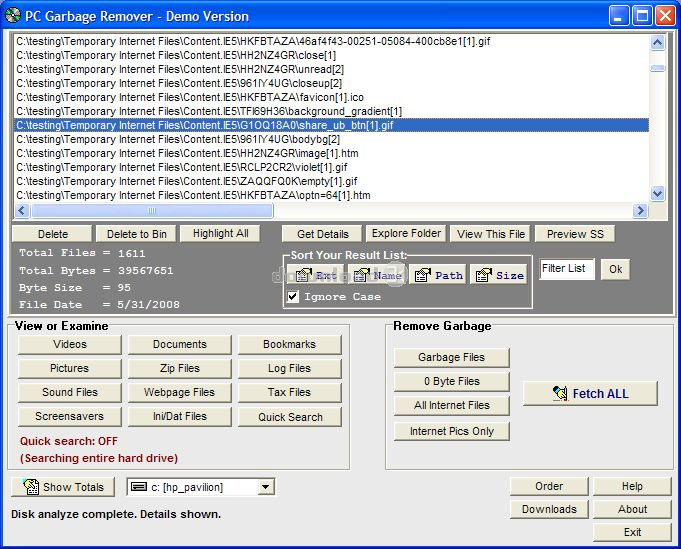Select the share_ub_btn[1].gif file row
The height and width of the screenshot is (549, 681).
(x=331, y=125)
